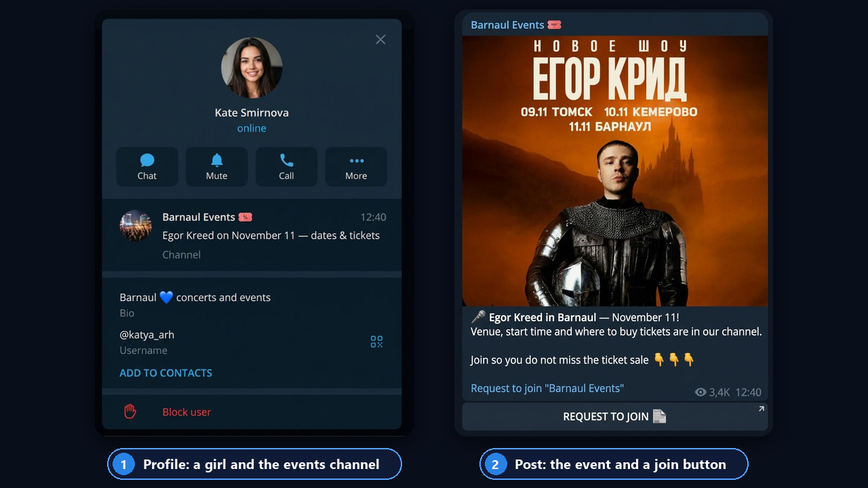The width and height of the screenshot is (868, 488).
Task: Open the Barnaul Events channel avatar
Action: pyautogui.click(x=136, y=226)
